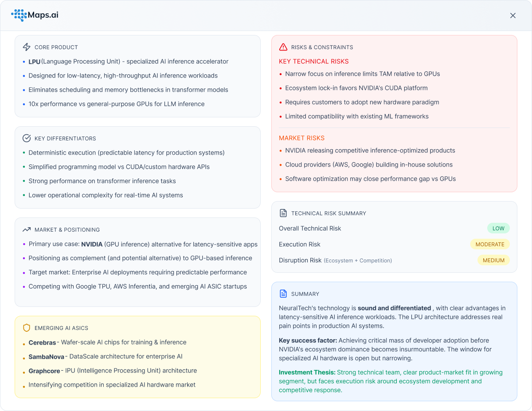Screen dimensions: 532x411
Task: Click the bold LPU term in Core Product
Action: (34, 62)
